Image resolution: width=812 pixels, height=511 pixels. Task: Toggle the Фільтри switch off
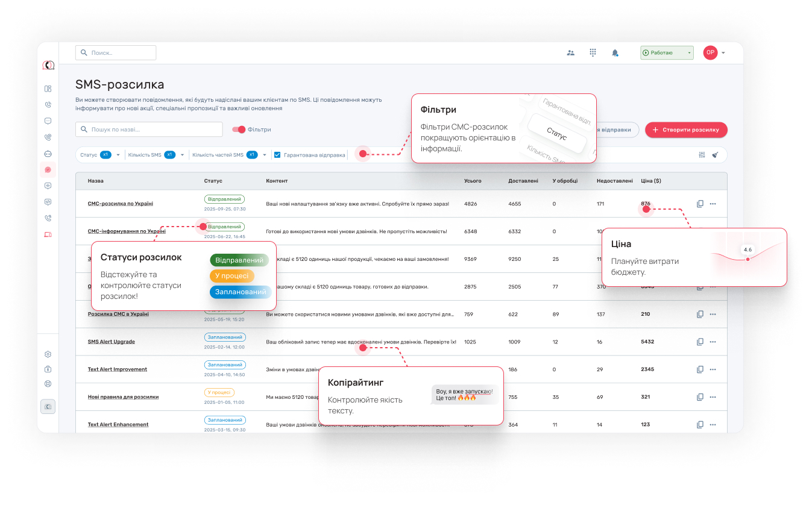coord(239,130)
